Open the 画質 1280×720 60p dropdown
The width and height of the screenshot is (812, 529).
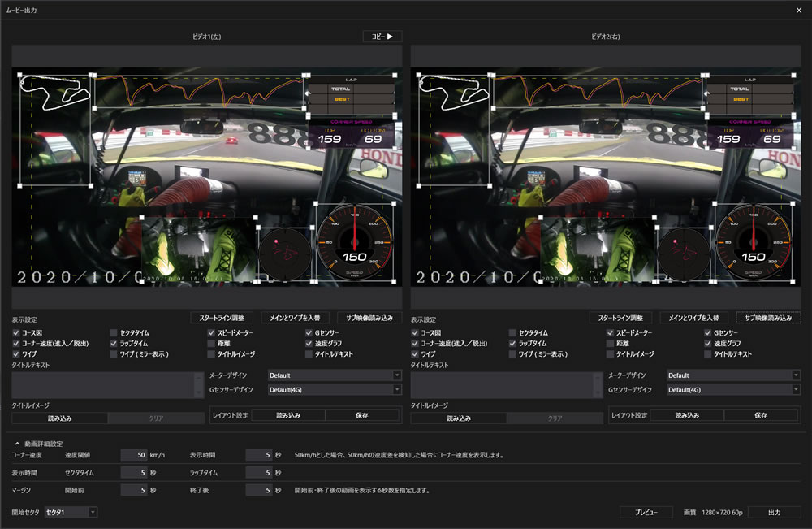coord(722,513)
